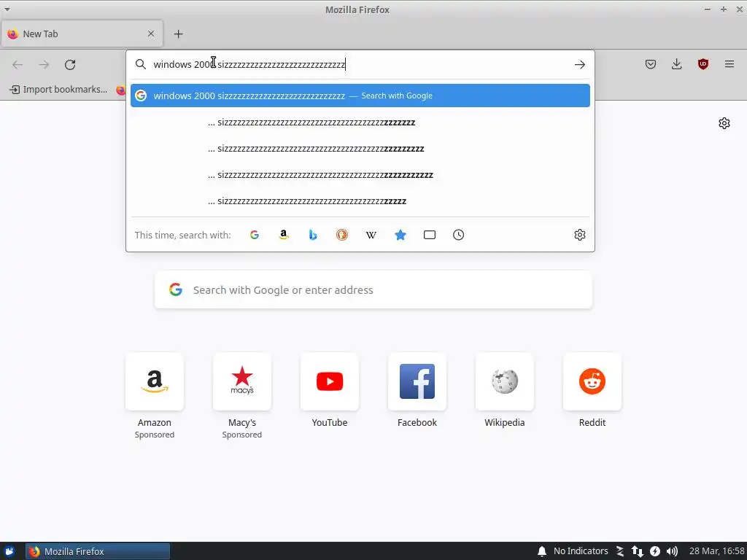Open the Save to Pocket button
Viewport: 747px width, 560px height.
650,64
